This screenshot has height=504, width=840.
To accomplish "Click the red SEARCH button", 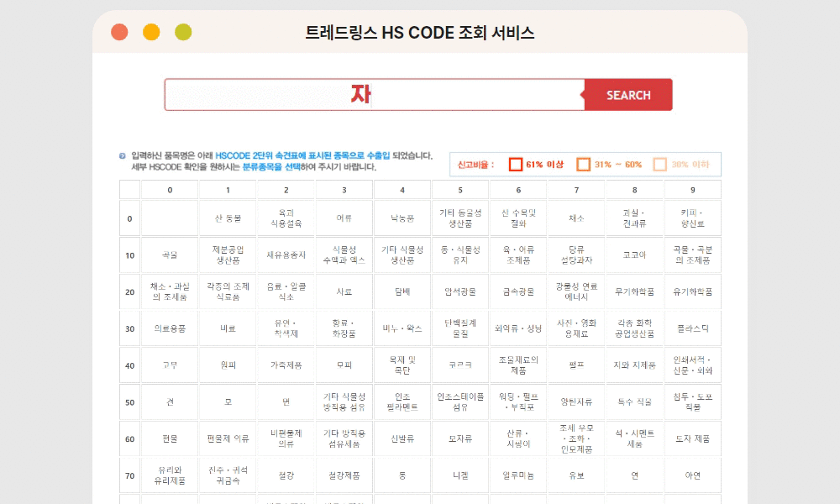I will 628,95.
